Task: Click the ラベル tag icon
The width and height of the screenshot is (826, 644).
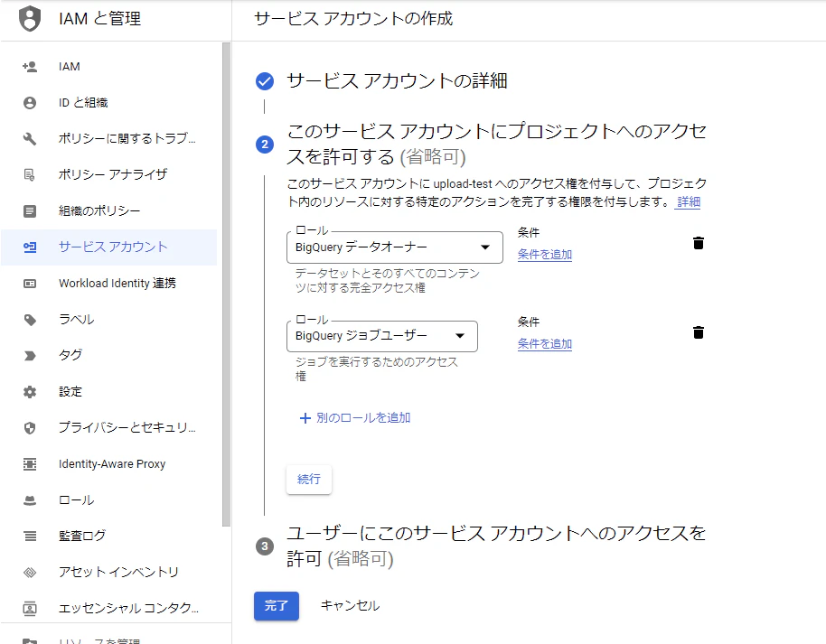Action: [30, 320]
